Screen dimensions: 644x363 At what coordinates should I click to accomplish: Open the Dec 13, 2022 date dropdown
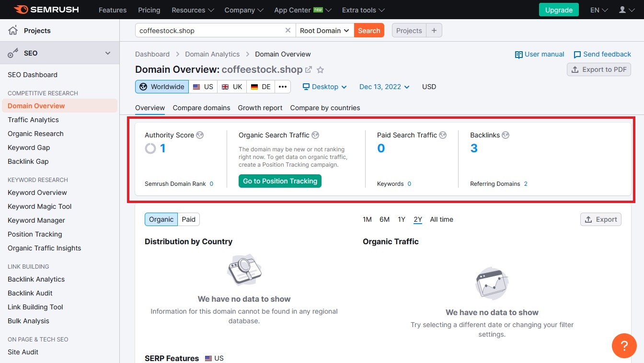coord(384,87)
